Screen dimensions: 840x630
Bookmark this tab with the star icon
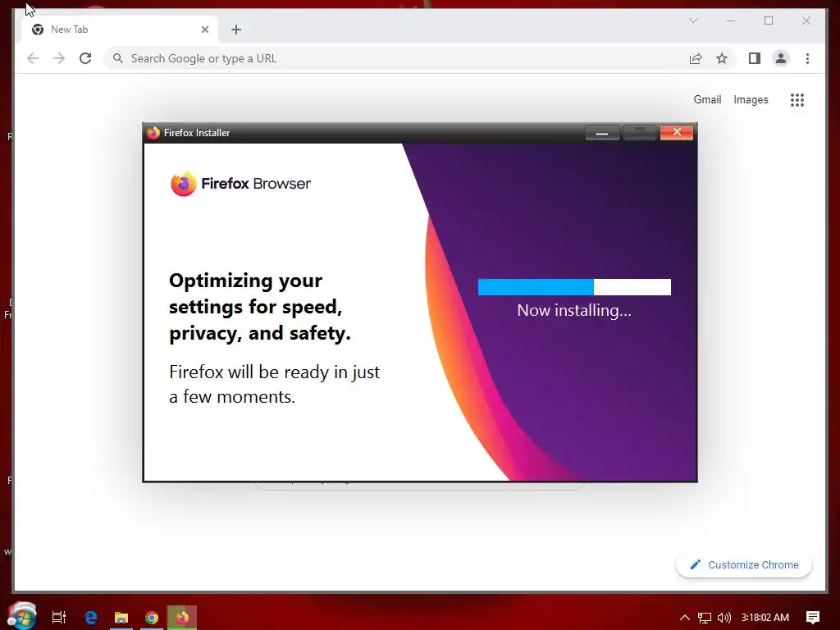coord(722,58)
